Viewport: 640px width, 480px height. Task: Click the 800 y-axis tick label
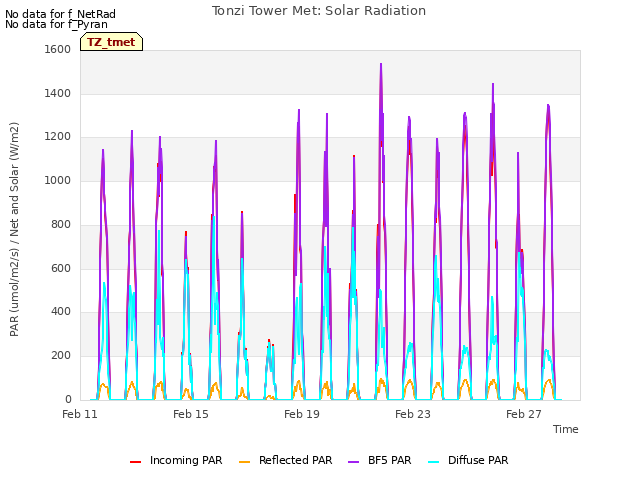pyautogui.click(x=61, y=224)
